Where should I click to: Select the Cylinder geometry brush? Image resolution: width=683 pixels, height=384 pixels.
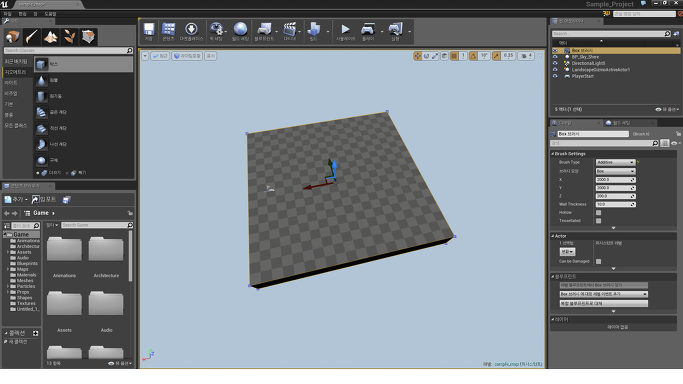point(84,96)
